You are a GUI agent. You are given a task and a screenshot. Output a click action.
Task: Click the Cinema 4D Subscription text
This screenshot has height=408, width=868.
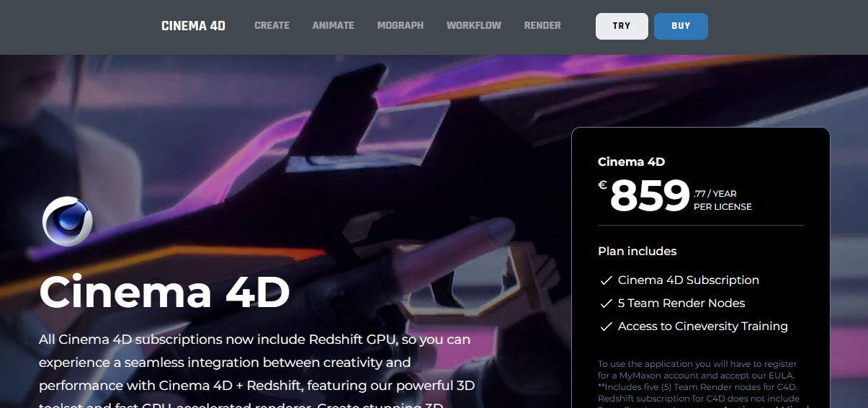(689, 280)
